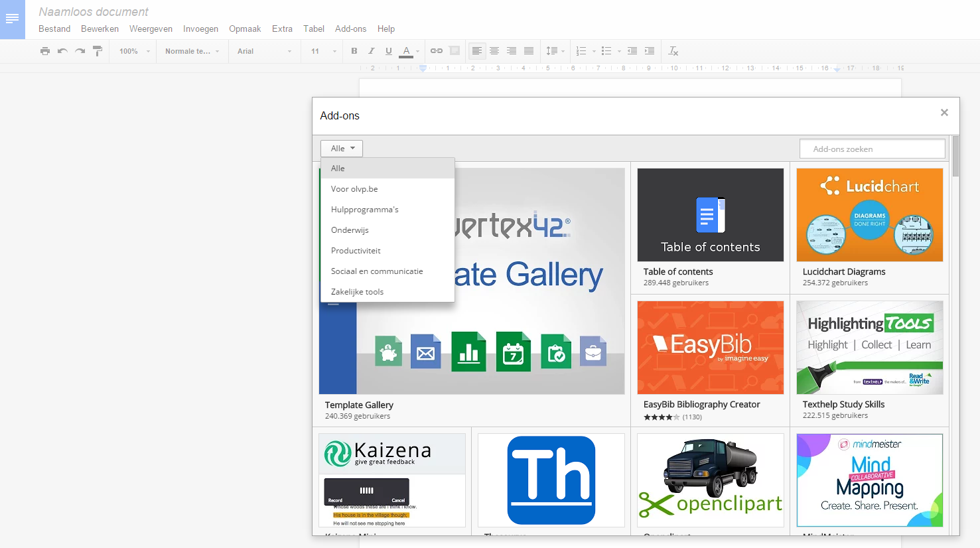Open the Google Docs home icon
Viewport: 980px width, 548px height.
click(13, 19)
